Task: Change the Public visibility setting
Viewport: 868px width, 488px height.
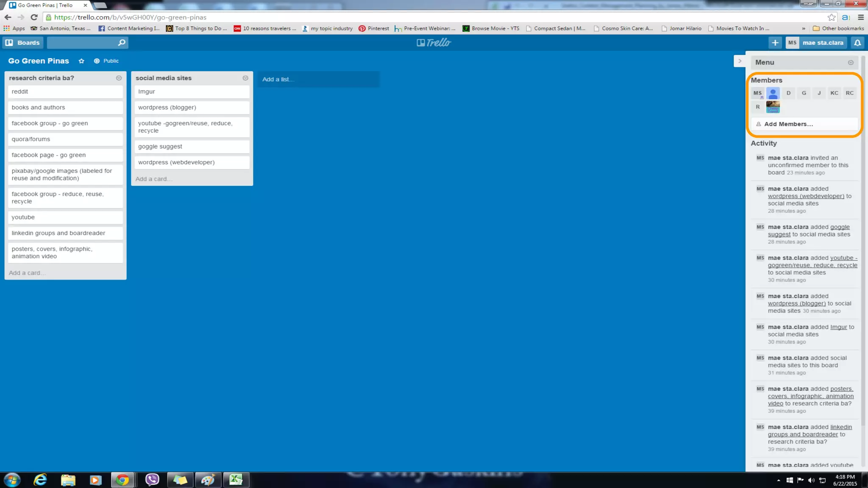Action: [x=106, y=61]
